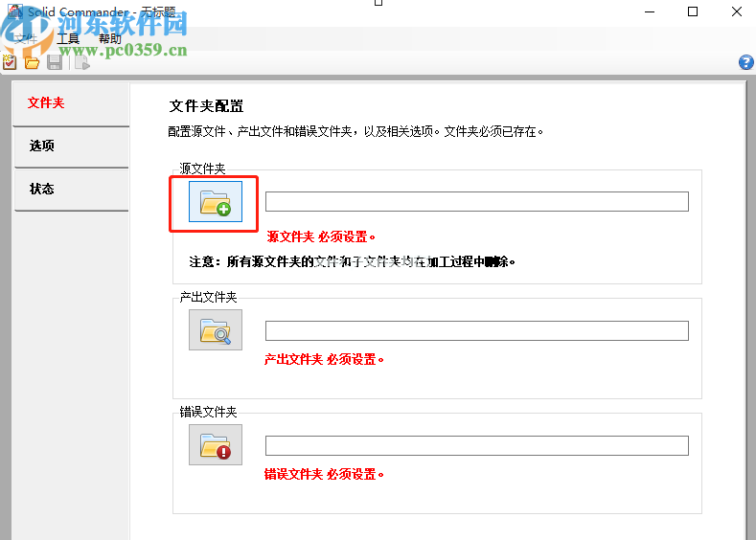
Task: Open help via the blue question mark icon
Action: (745, 62)
